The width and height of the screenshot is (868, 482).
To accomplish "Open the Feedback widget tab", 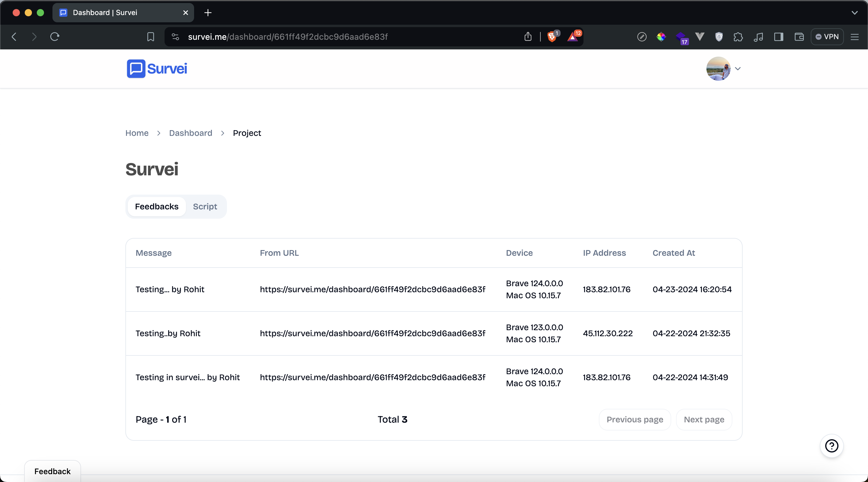I will (x=52, y=471).
